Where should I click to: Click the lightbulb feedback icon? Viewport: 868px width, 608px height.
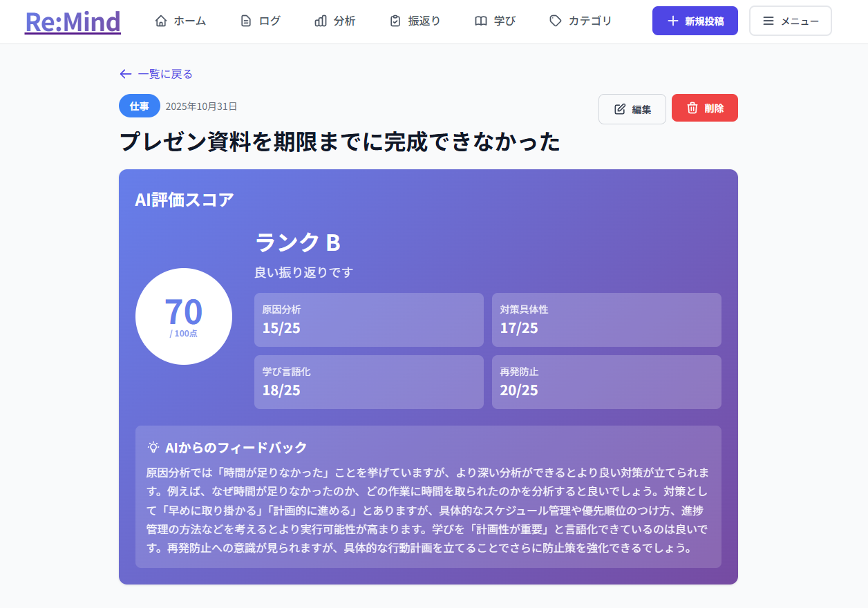153,447
